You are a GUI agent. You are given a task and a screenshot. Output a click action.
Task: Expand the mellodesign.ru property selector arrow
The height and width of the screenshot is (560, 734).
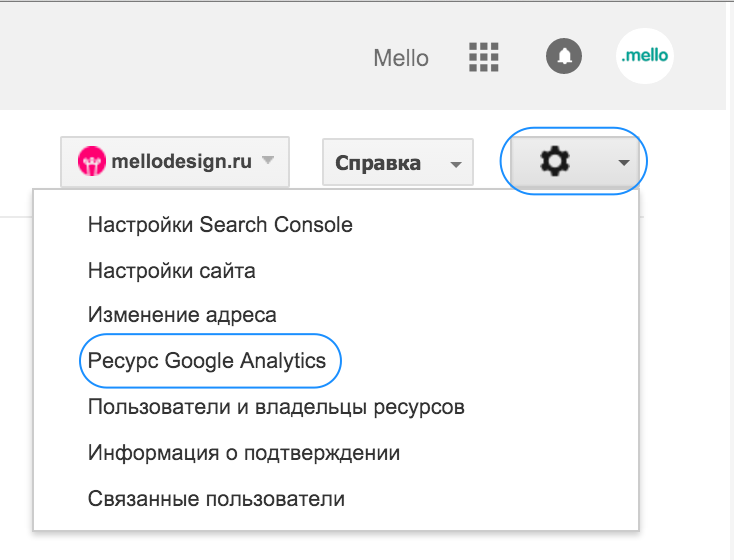[x=268, y=161]
